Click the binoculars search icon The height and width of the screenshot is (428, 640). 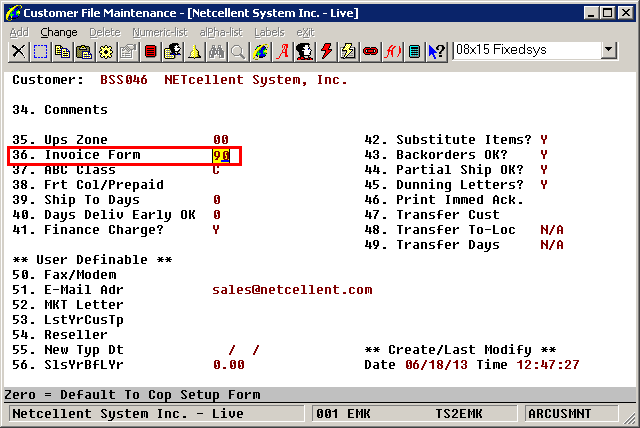coord(217,52)
